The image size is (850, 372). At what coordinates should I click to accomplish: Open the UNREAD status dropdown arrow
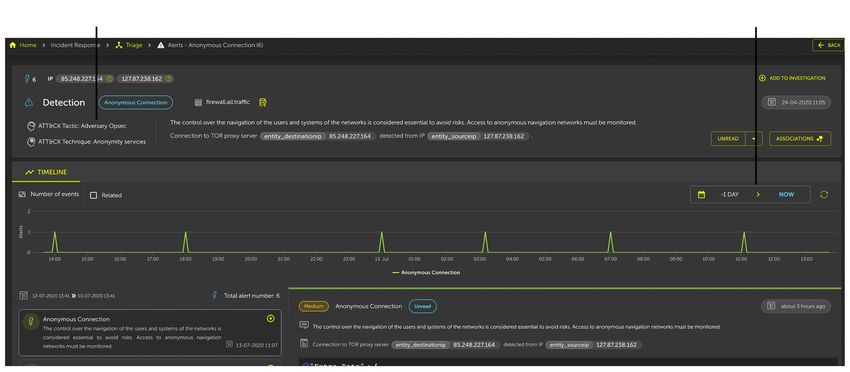(754, 139)
